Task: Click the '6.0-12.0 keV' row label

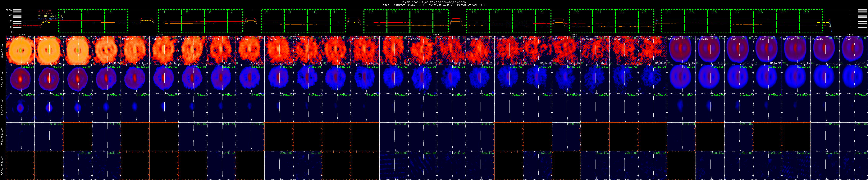Action: click(3, 79)
